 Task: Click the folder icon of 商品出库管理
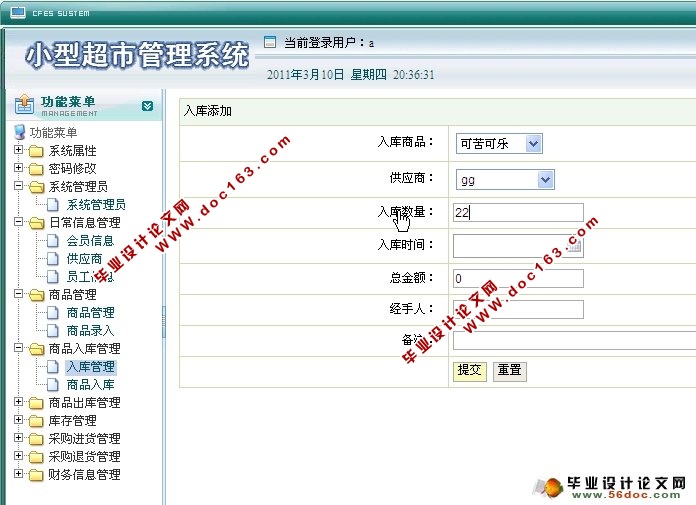(36, 403)
